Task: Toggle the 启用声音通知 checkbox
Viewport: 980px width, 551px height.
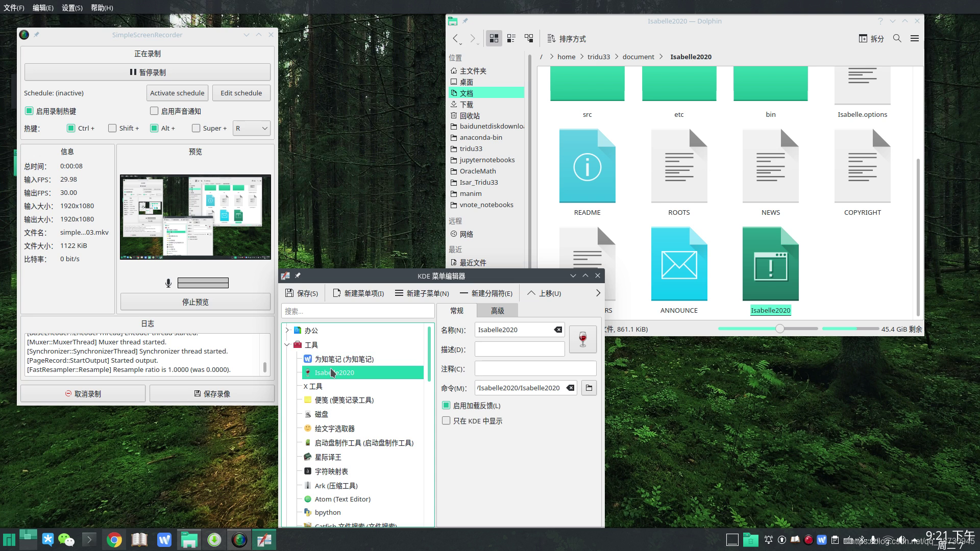Action: 154,111
